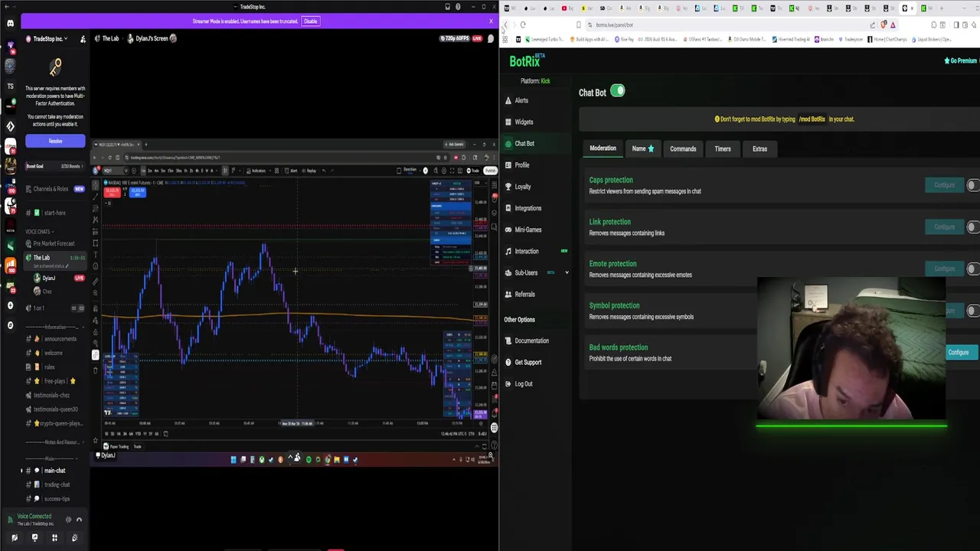
Task: Collapse the Notes And Resources category
Action: click(54, 442)
